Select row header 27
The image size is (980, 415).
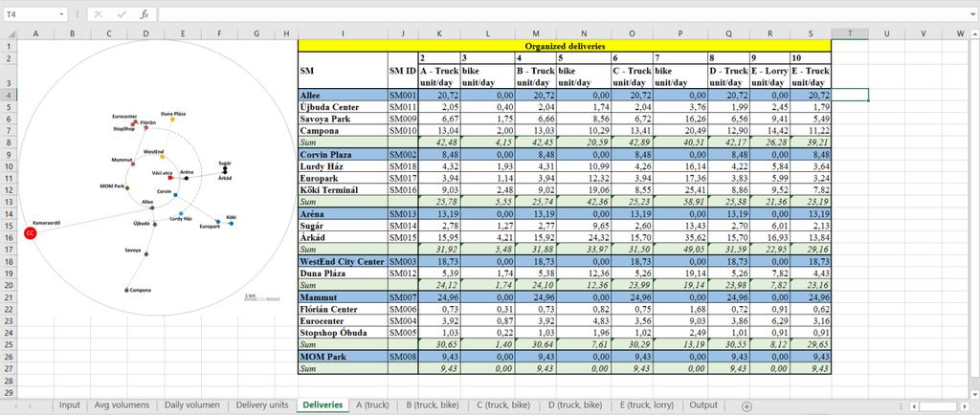pos(9,368)
